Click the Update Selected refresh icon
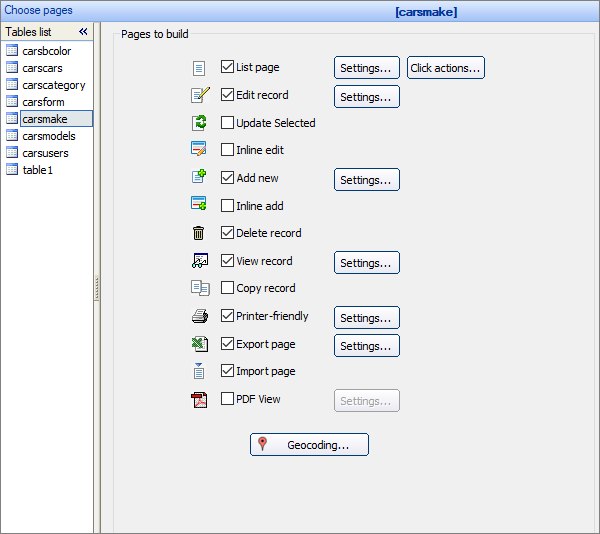600x534 pixels. (199, 123)
